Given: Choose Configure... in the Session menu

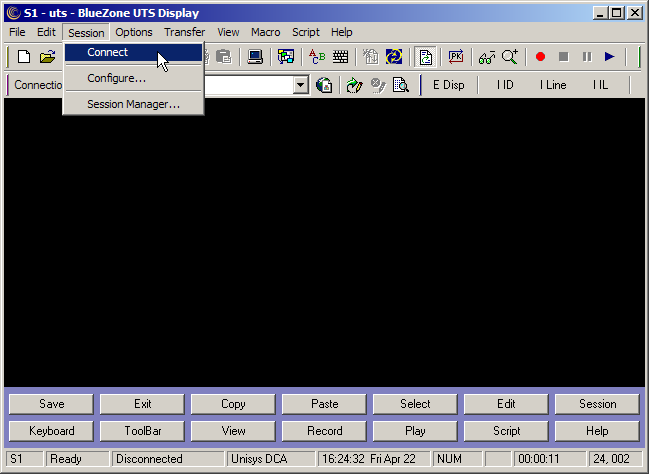Looking at the screenshot, I should click(x=133, y=78).
